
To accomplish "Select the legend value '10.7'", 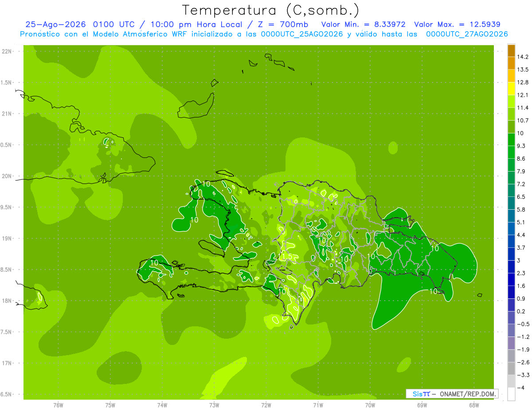I will point(523,121).
